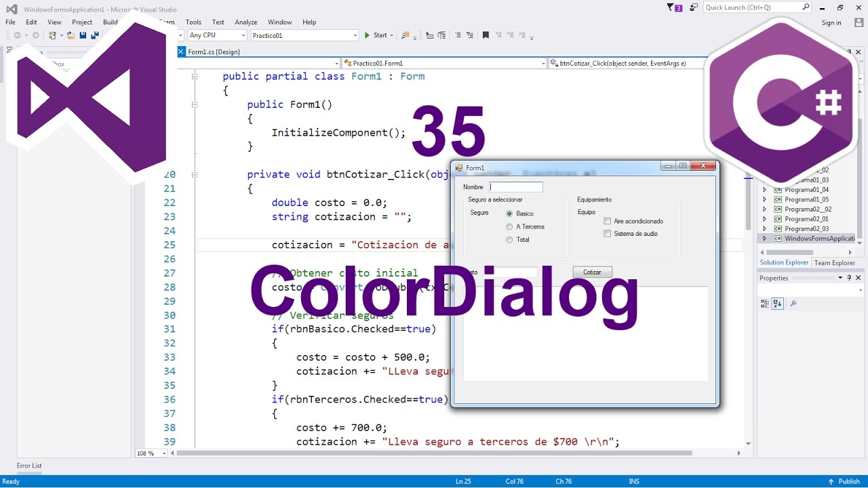Open the File menu
868x488 pixels.
pos(10,22)
